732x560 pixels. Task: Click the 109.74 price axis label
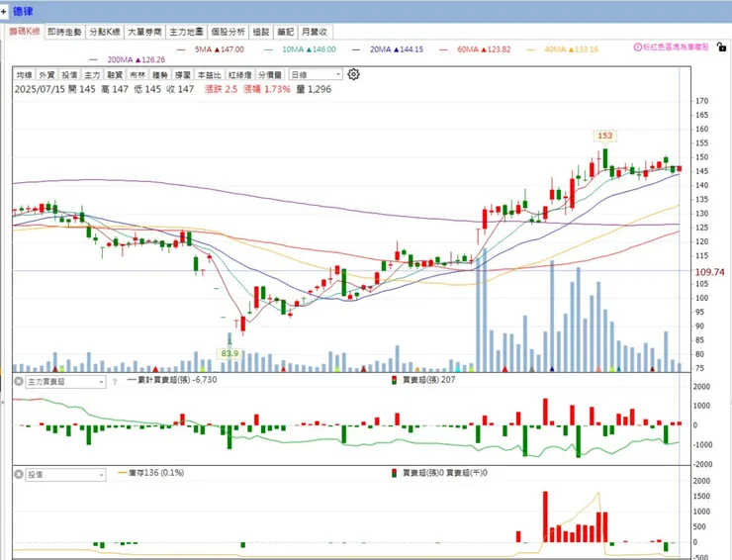pos(709,272)
